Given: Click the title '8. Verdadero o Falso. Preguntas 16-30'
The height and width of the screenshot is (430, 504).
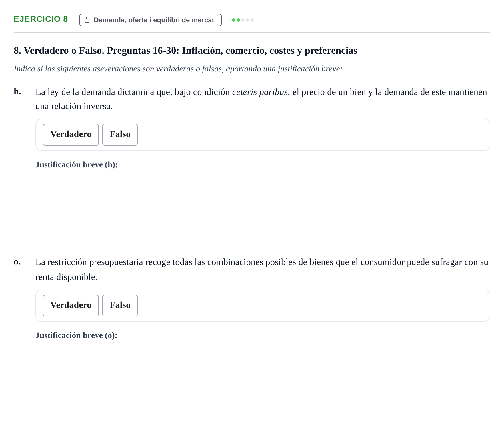Looking at the screenshot, I should click(185, 51).
